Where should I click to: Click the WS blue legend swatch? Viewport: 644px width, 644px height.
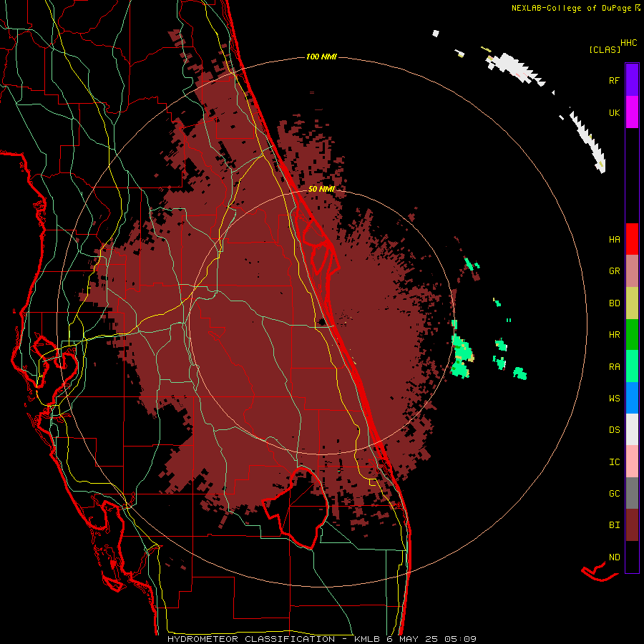coord(632,398)
